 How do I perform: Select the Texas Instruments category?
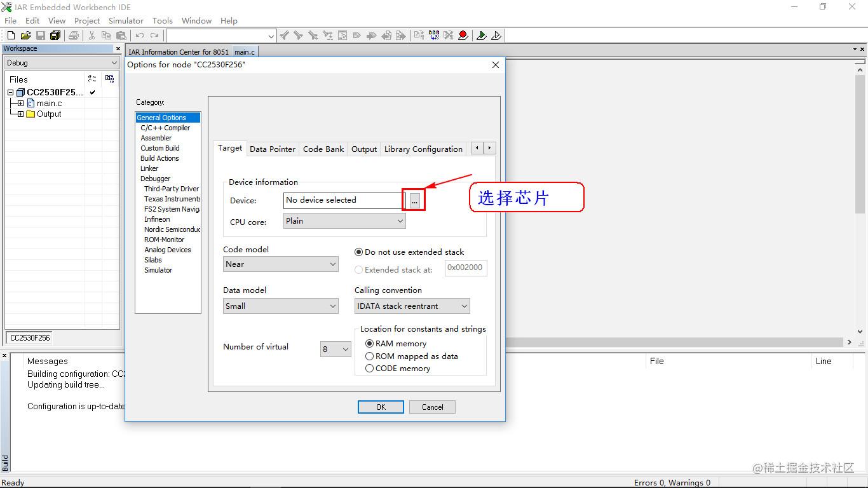172,199
